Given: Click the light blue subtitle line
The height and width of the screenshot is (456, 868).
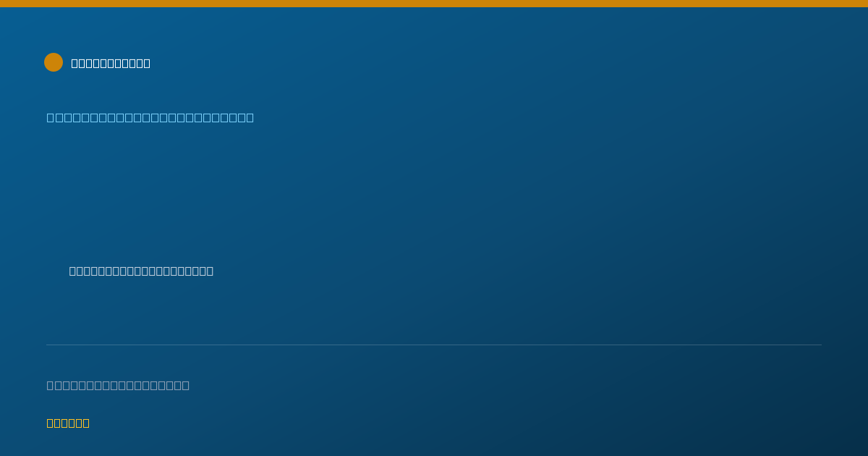Looking at the screenshot, I should (150, 117).
